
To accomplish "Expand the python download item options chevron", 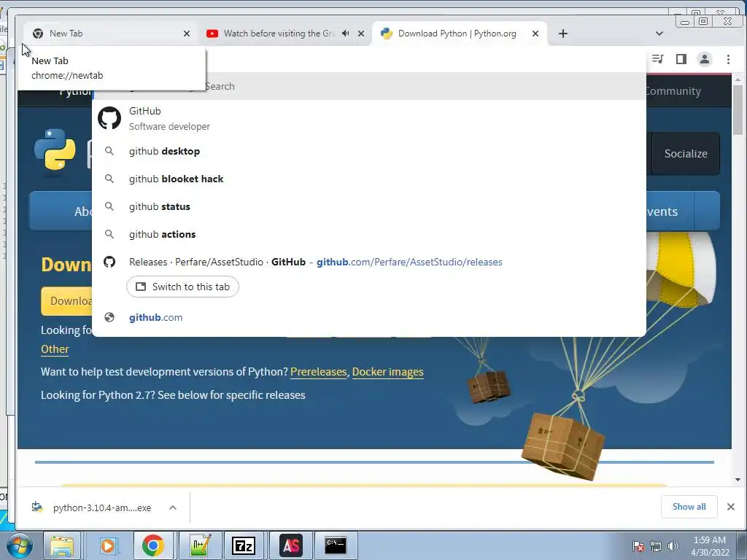I will tap(173, 507).
